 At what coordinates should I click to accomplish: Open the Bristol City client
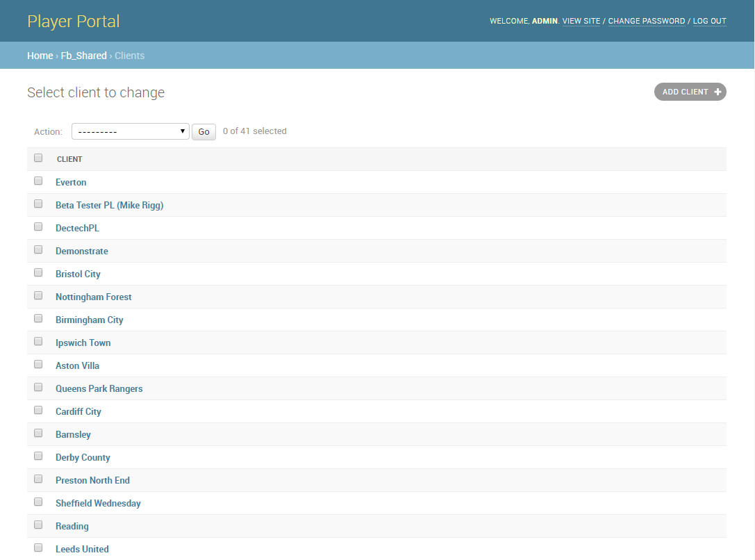[78, 274]
